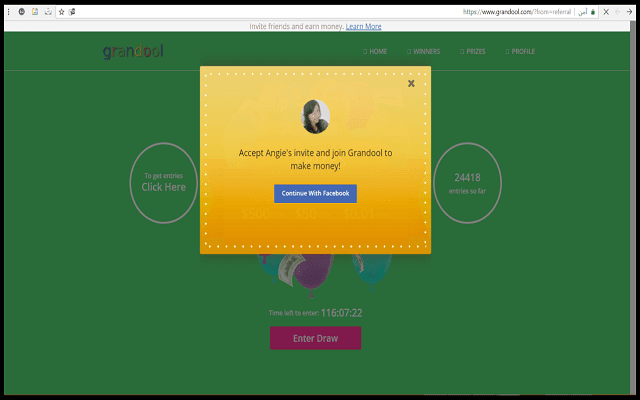Click the 116:07:22 countdown timer

point(341,313)
